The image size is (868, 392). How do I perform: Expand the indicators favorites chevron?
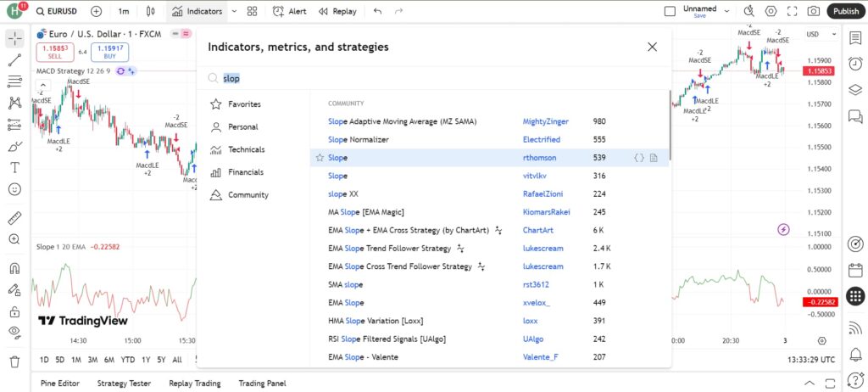234,11
